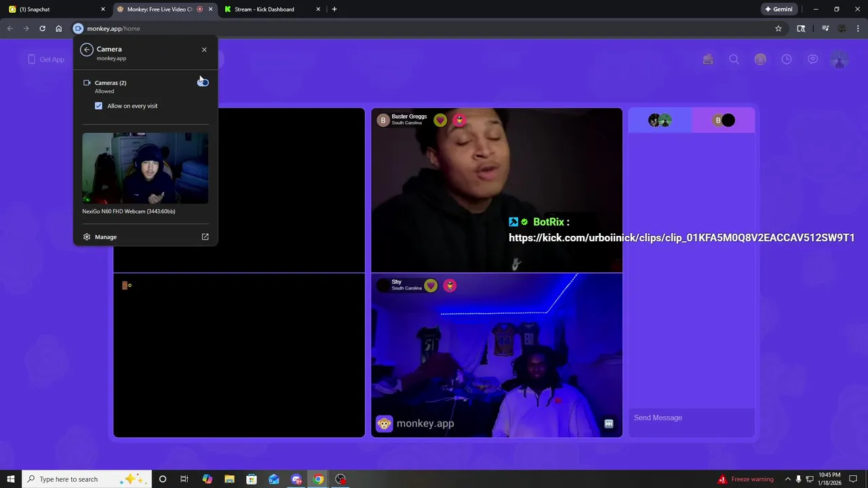Image resolution: width=868 pixels, height=488 pixels.
Task: Open the Gemini button
Action: coord(778,9)
